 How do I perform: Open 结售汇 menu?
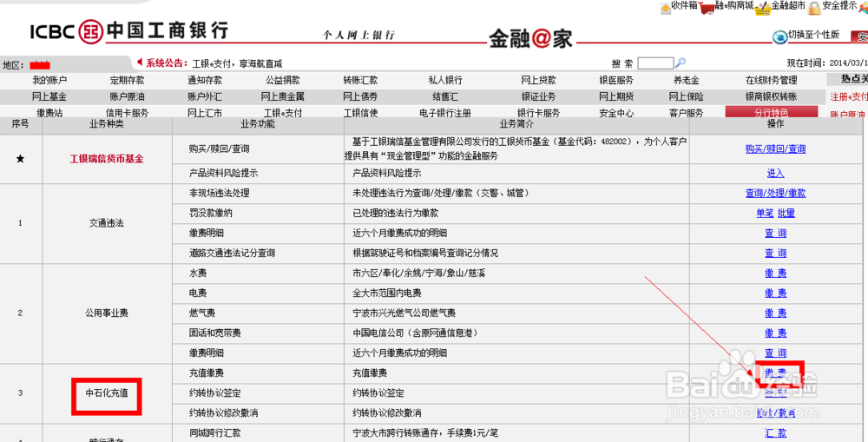(445, 97)
